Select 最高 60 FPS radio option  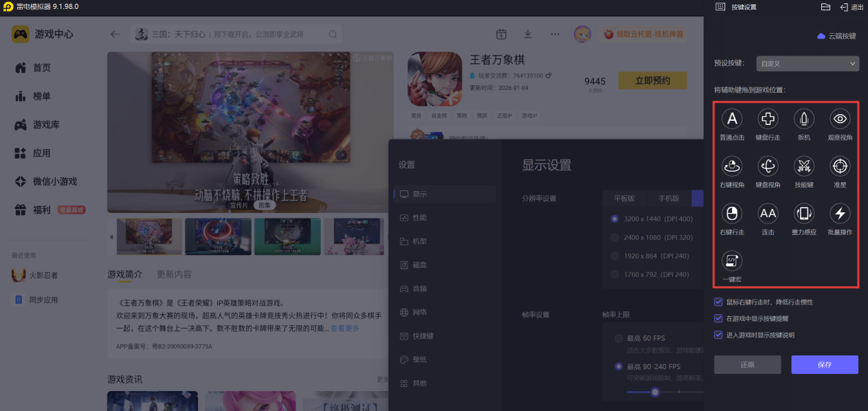619,338
